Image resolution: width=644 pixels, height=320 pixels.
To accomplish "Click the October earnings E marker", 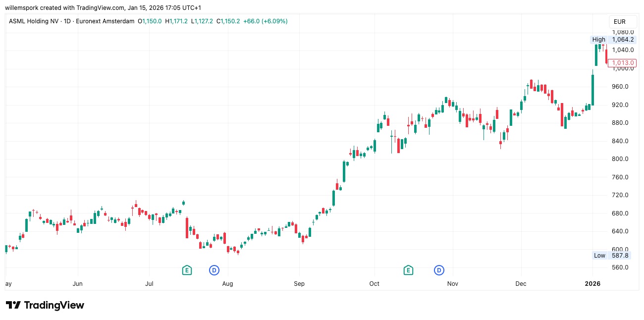I will 408,270.
